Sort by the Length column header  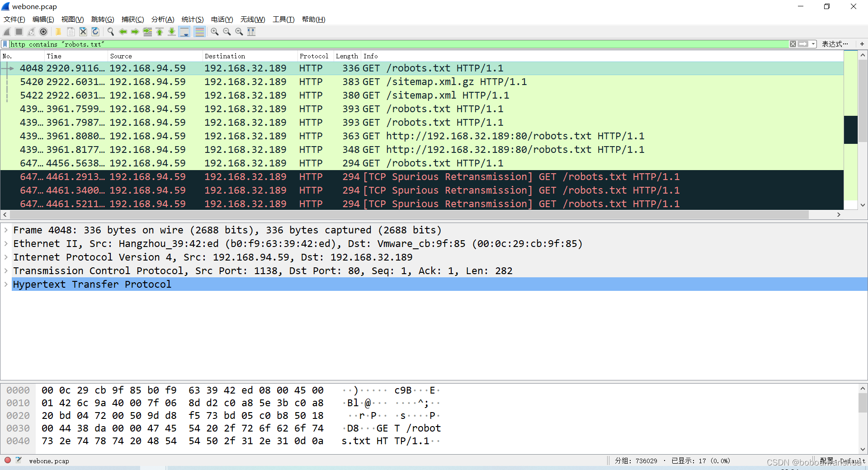[x=347, y=56]
